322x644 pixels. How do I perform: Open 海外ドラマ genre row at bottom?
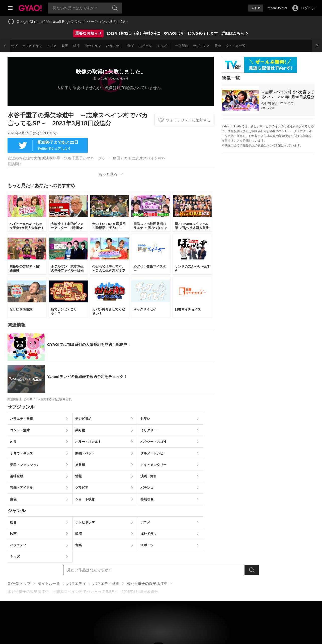(x=171, y=534)
